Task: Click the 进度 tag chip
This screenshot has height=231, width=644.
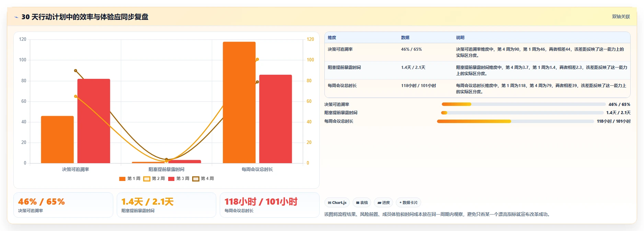Action: click(x=383, y=203)
